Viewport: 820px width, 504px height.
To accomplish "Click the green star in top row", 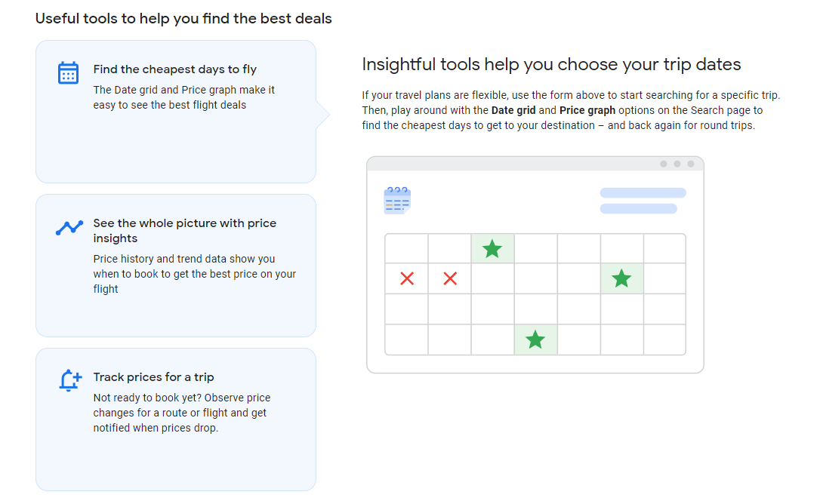I will click(492, 249).
